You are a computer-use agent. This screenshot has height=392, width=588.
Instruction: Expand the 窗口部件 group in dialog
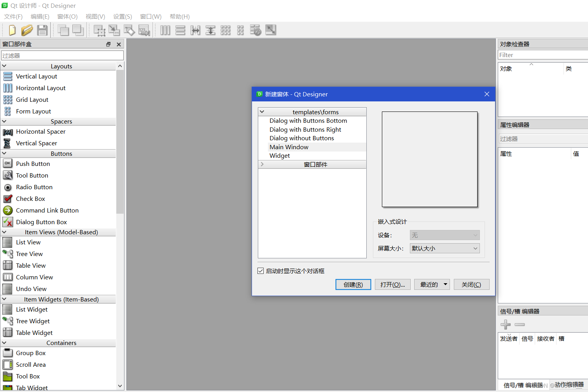(262, 164)
